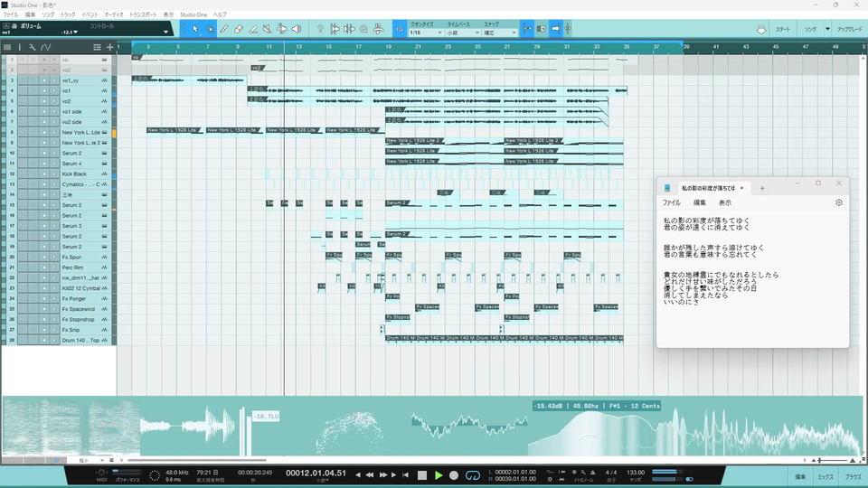Screen dimensions: 868x488
Task: Open the Snap mode dropdown
Action: 500,33
